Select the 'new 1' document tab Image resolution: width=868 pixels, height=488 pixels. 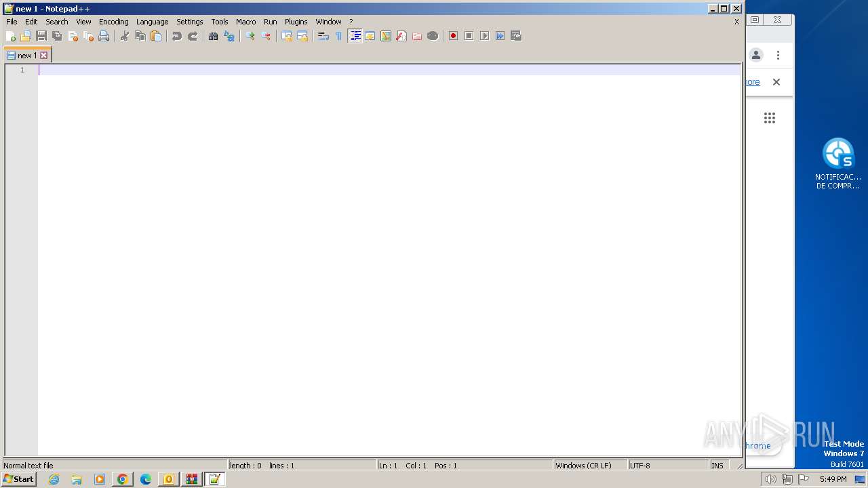[x=27, y=56]
